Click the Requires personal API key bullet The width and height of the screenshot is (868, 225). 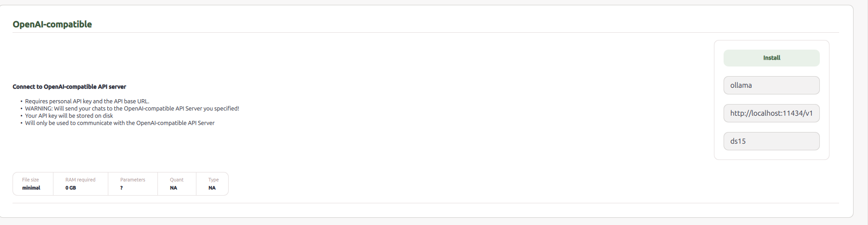click(x=87, y=101)
